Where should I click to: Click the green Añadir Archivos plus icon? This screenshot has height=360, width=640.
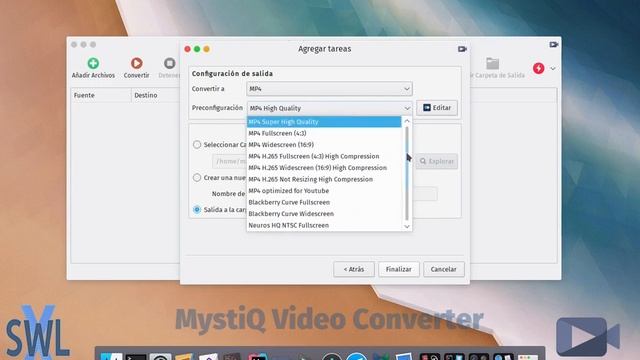coord(93,63)
